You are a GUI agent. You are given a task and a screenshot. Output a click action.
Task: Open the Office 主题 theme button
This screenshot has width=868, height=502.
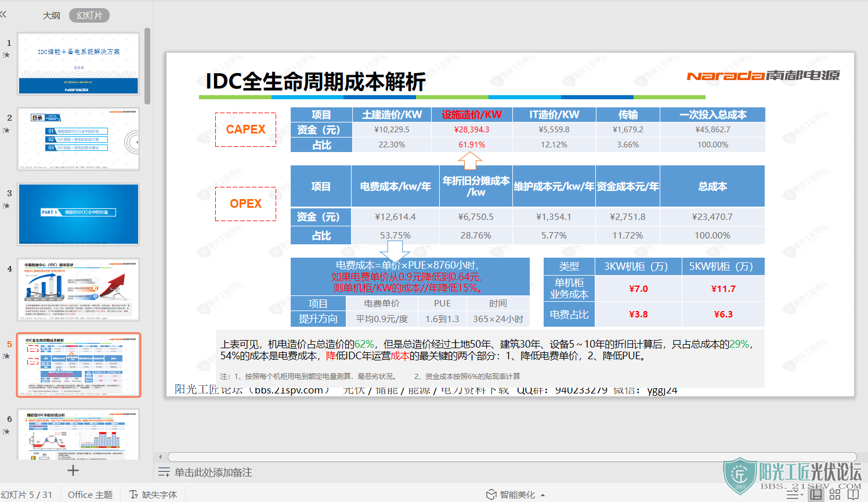[x=90, y=494]
